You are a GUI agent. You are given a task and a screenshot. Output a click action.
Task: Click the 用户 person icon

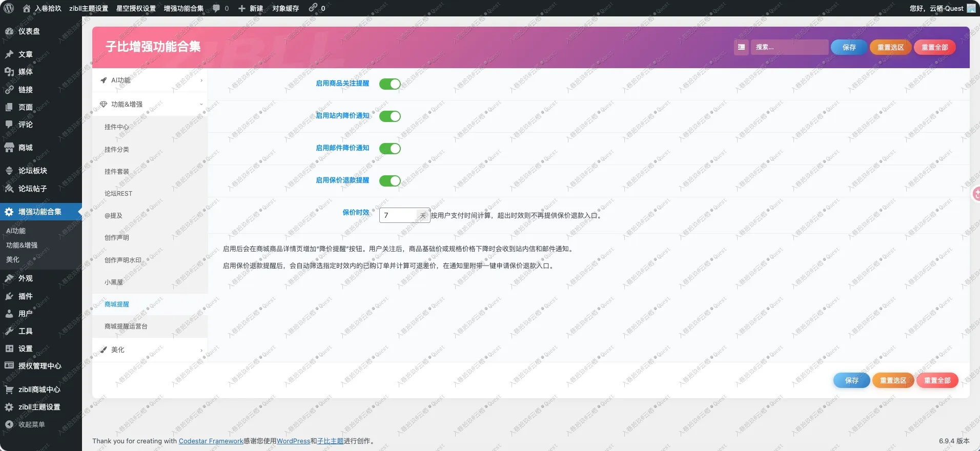[9, 314]
